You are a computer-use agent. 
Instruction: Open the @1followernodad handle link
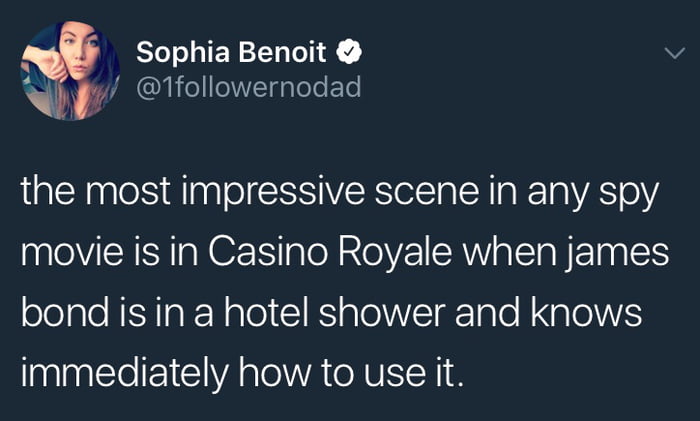coord(247,89)
